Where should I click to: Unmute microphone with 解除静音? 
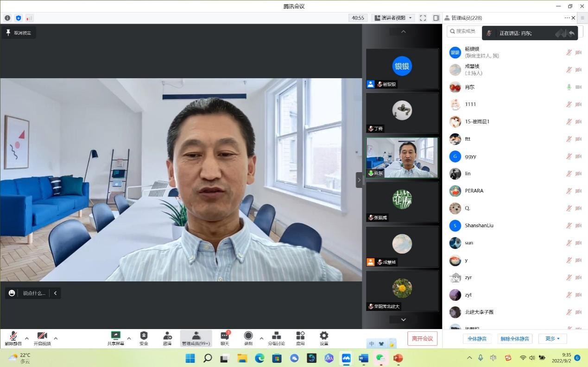coord(13,338)
